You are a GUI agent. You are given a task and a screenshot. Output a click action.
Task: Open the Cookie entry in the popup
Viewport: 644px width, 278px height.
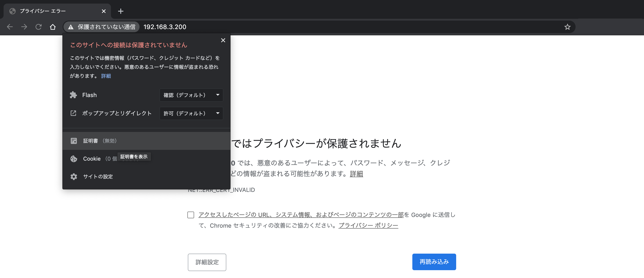point(146,159)
